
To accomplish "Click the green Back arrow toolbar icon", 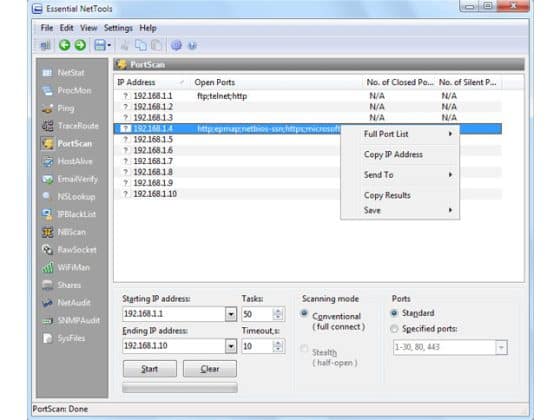I will pos(65,45).
